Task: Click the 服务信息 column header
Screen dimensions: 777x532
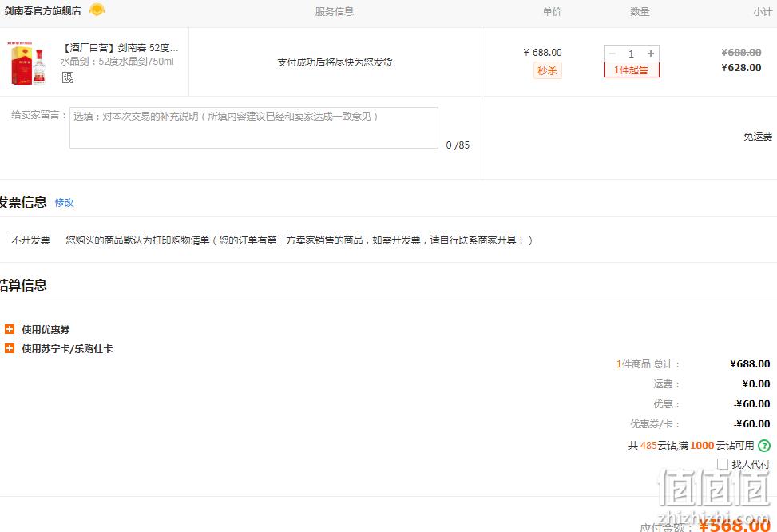Action: coord(335,11)
